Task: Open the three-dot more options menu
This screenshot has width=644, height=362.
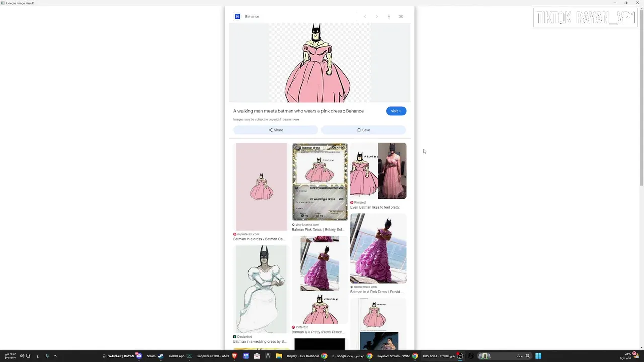Action: [x=389, y=16]
